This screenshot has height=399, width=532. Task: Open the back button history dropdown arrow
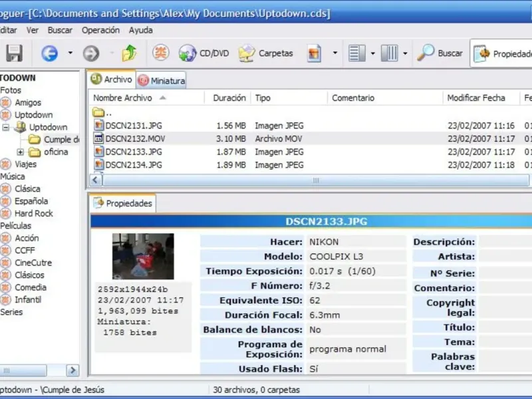(x=70, y=53)
